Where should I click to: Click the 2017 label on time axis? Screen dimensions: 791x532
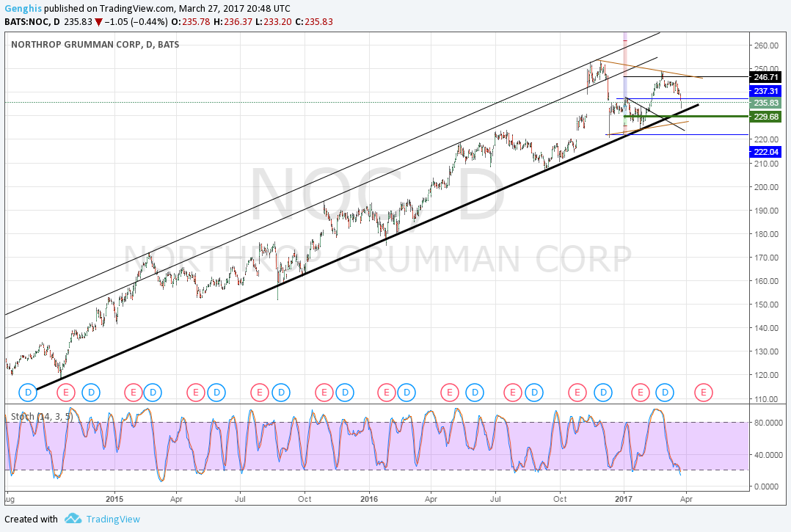pos(624,499)
